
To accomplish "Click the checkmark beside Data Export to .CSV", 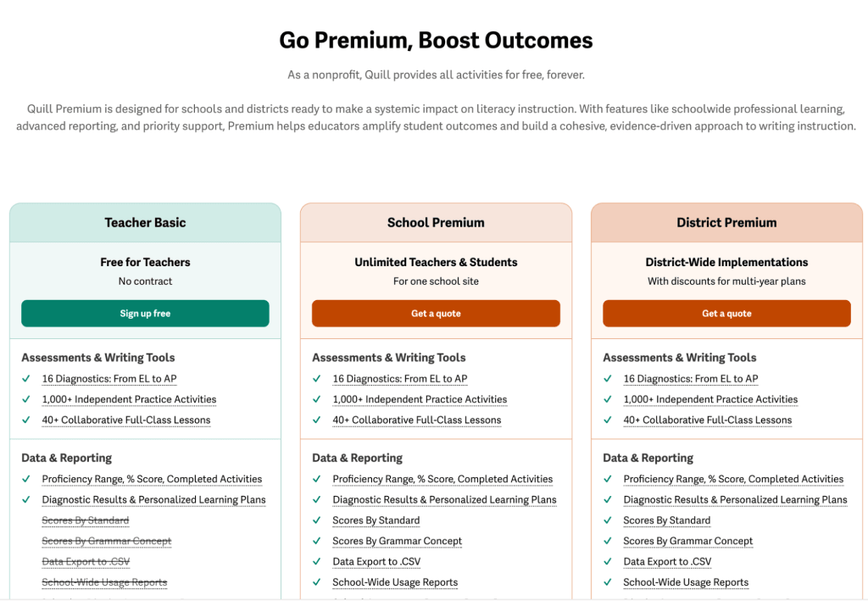I will tap(317, 561).
